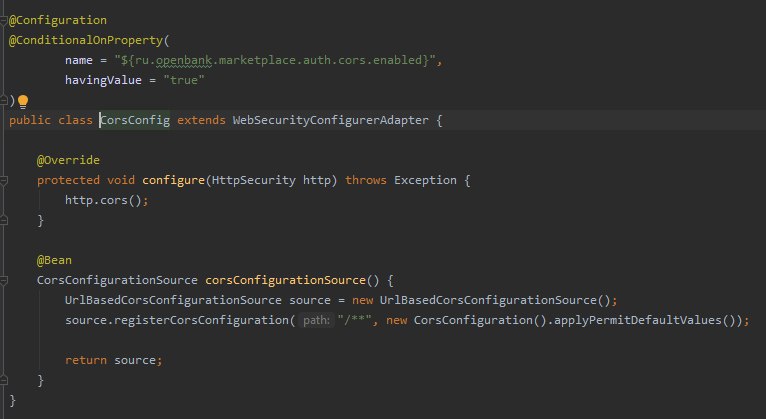Image resolution: width=766 pixels, height=419 pixels.
Task: Click the 'throws' keyword
Action: pyautogui.click(x=365, y=180)
